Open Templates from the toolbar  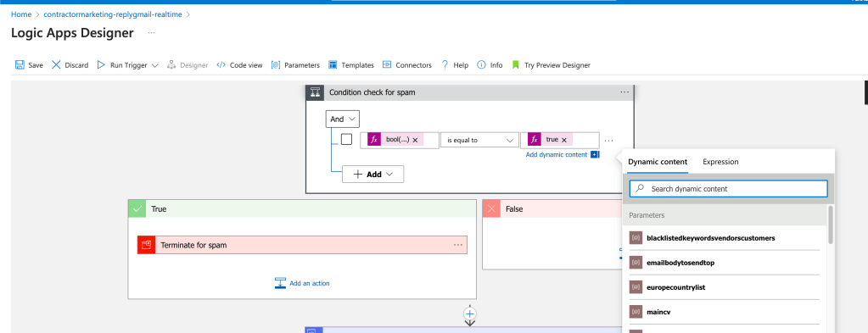tap(351, 64)
